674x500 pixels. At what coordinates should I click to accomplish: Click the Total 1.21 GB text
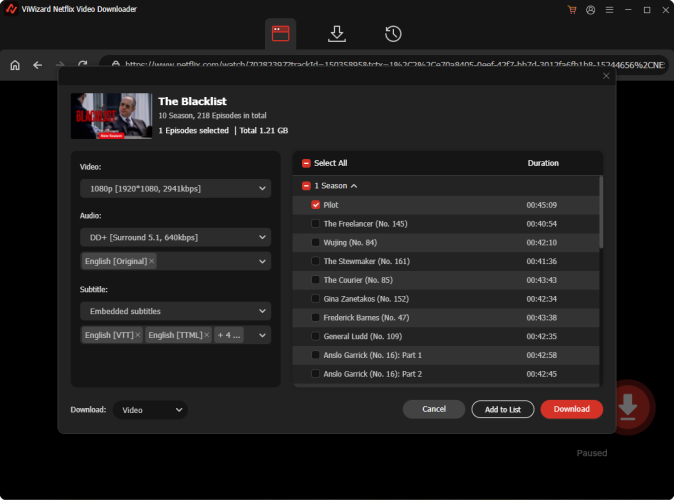coord(263,131)
